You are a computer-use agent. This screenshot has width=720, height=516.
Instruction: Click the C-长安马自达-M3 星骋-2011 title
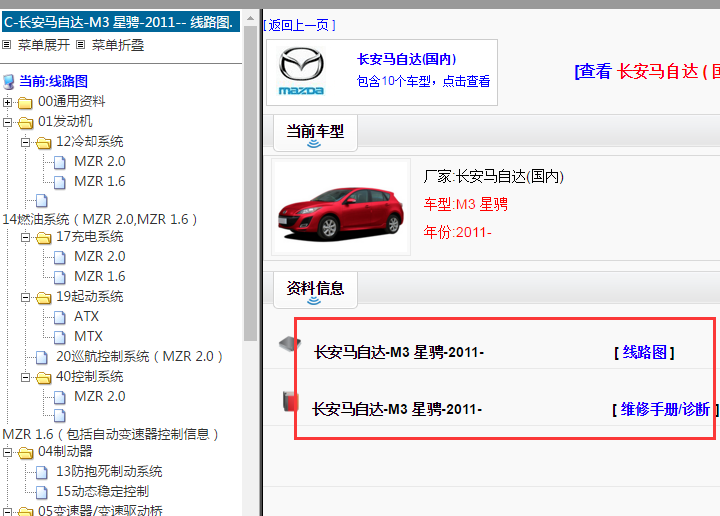[121, 22]
